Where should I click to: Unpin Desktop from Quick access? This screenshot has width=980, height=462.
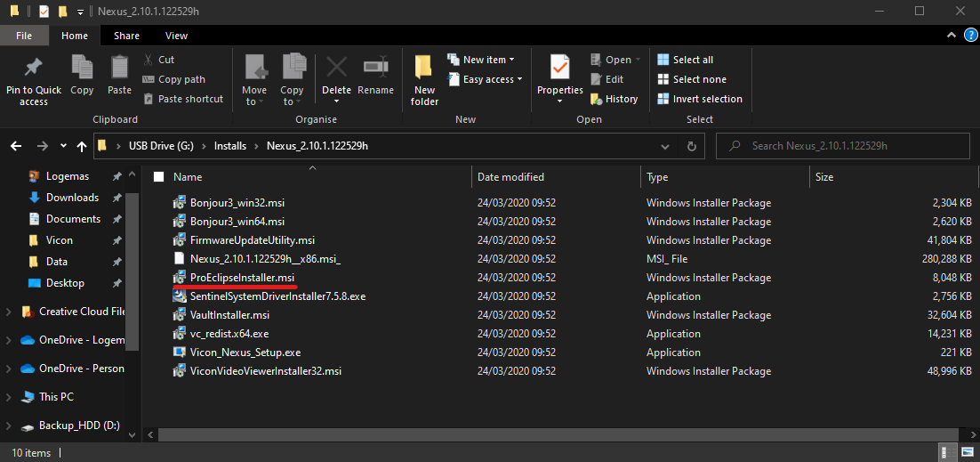[116, 283]
